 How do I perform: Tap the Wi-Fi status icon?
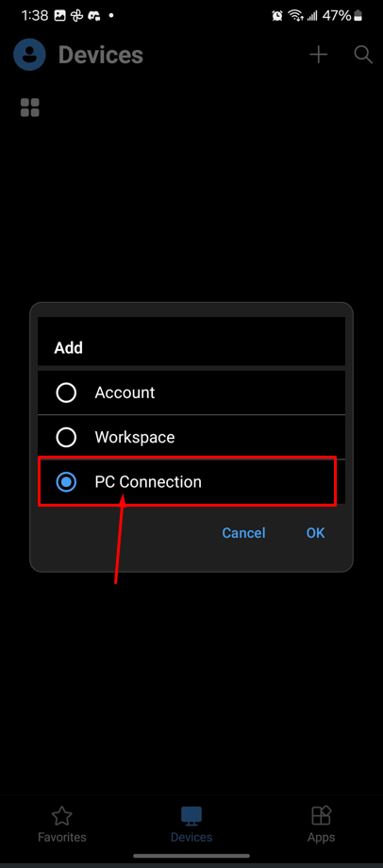click(x=296, y=15)
